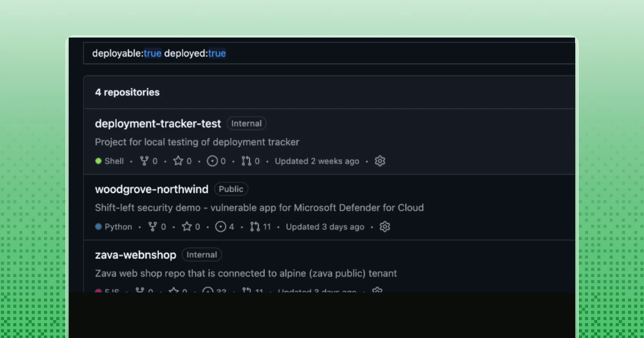Viewport: 644px width, 338px height.
Task: Click inside the repository search field
Action: [x=322, y=53]
